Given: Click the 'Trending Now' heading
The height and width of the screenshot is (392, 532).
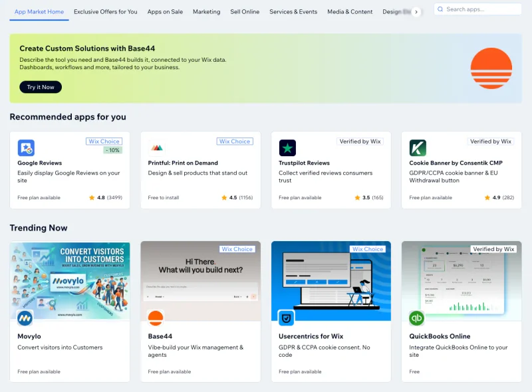Looking at the screenshot, I should pyautogui.click(x=39, y=228).
